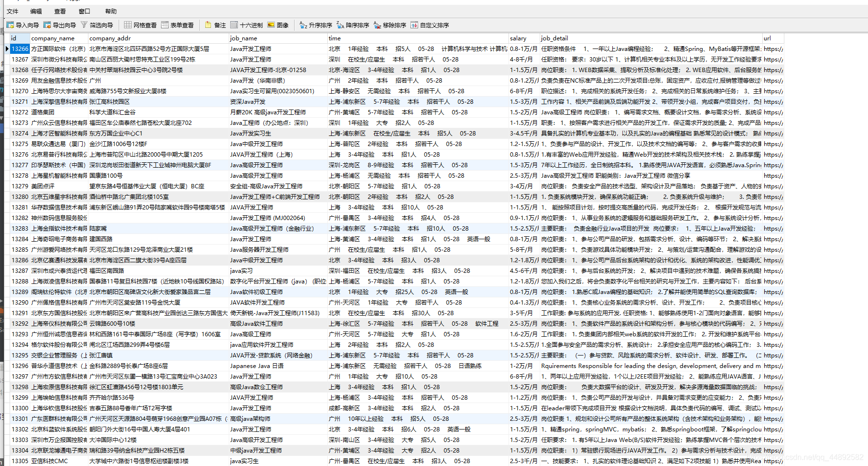
Task: Click company cell 道格集团
Action: [59, 112]
